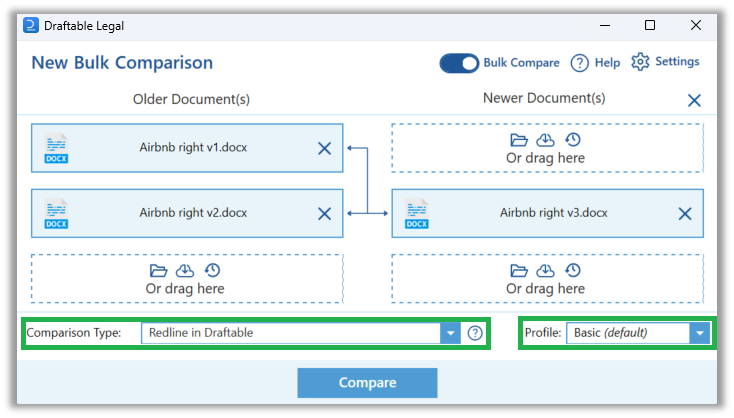Browse folder icon in bottom newer document slot
734x418 pixels.
(519, 271)
